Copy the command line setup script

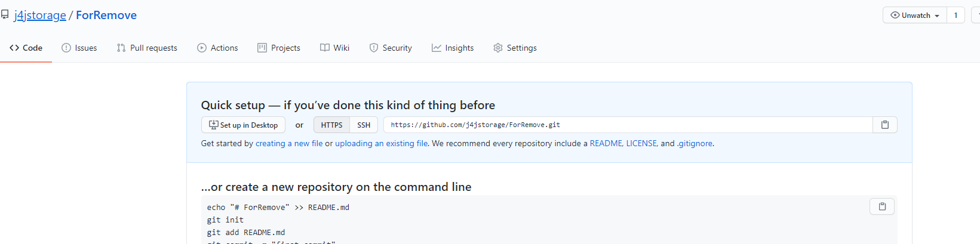tap(882, 206)
